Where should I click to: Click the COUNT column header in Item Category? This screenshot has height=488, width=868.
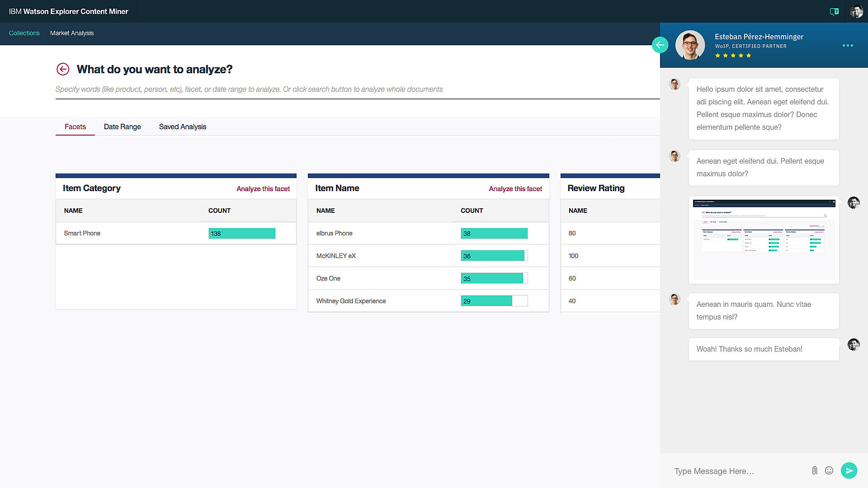219,211
